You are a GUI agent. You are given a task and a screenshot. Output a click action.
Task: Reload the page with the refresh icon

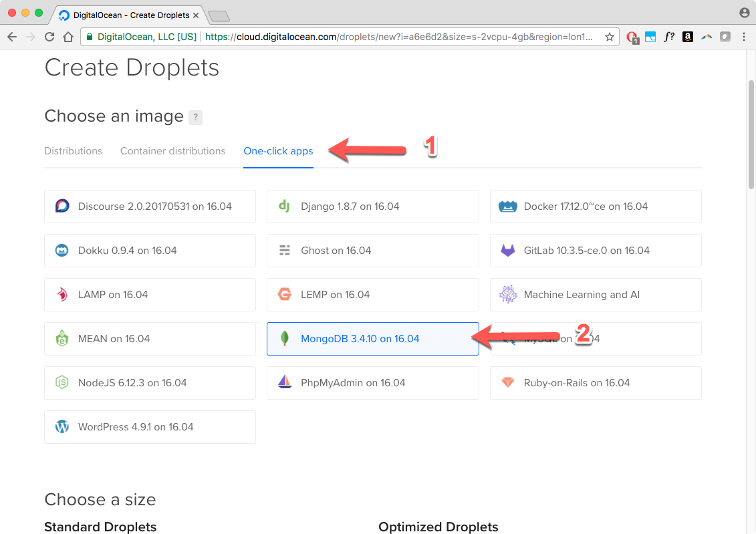[x=49, y=37]
